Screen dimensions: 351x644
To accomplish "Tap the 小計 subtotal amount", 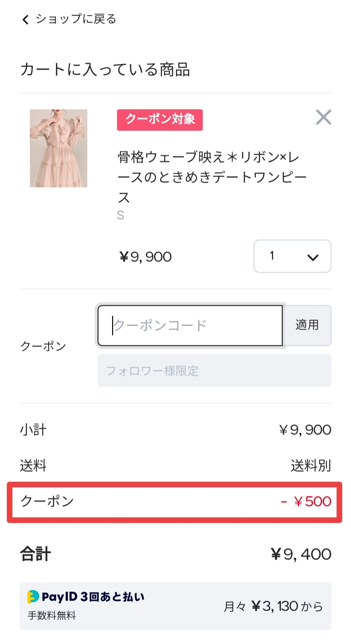I will [305, 430].
